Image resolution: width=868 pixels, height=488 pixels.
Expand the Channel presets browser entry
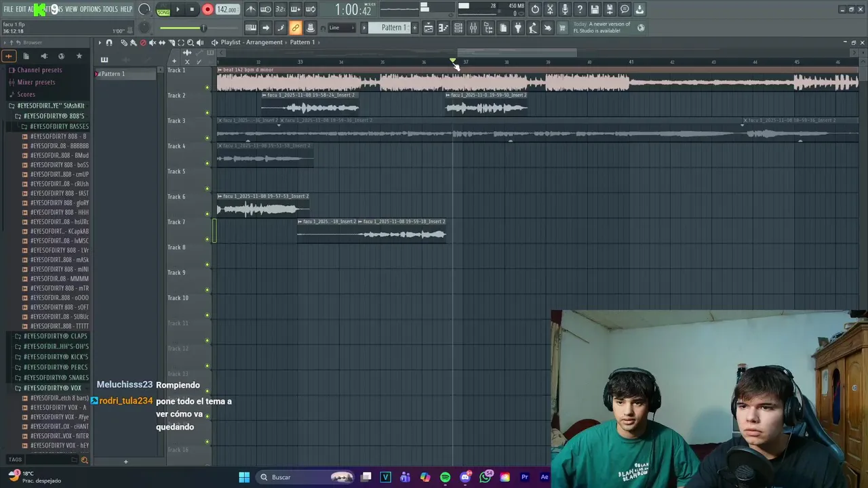35,70
